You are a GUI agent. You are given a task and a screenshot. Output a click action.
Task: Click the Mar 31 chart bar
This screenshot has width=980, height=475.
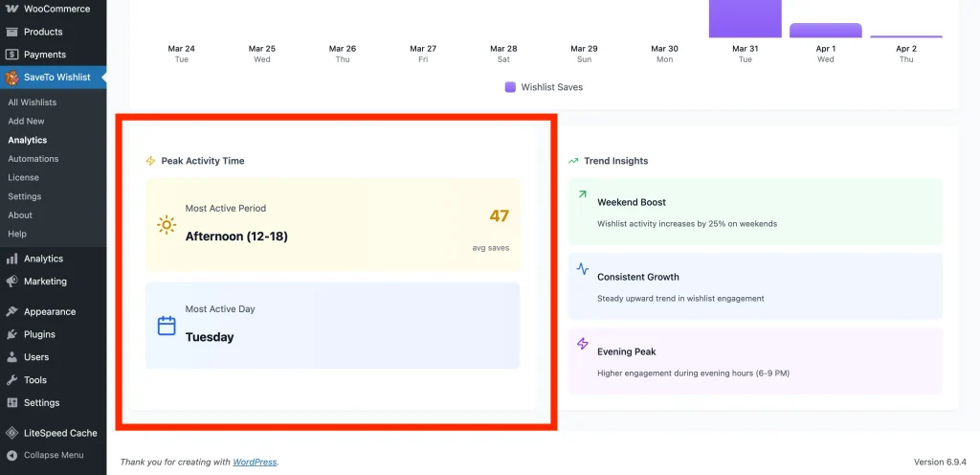tap(745, 18)
